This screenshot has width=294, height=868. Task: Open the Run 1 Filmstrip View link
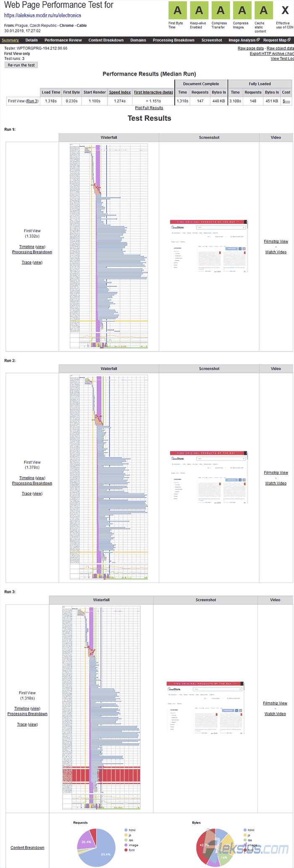(276, 241)
